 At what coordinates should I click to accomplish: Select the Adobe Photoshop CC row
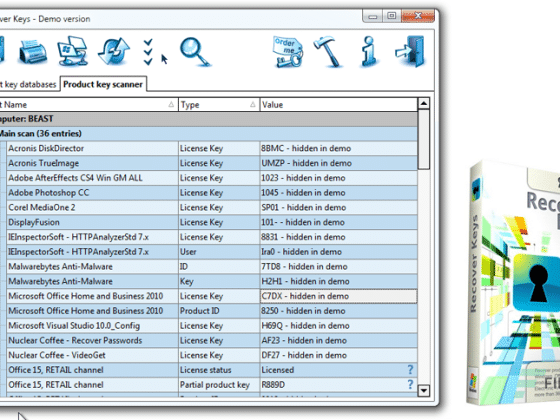(x=212, y=192)
